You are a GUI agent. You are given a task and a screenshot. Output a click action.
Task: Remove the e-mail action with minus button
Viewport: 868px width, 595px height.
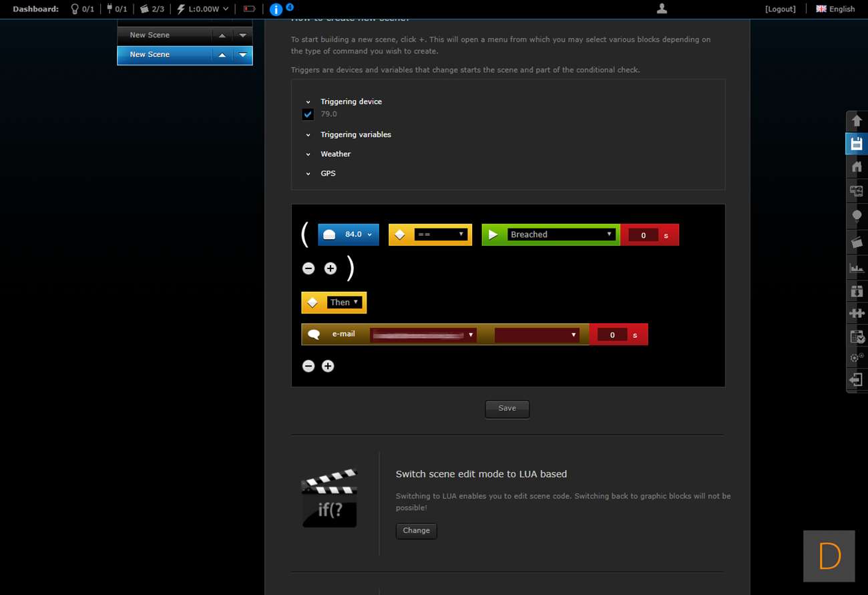[x=308, y=366]
